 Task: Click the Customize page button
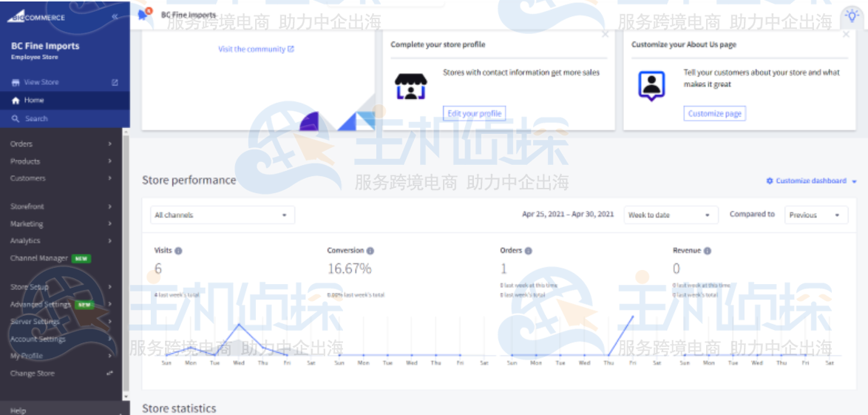tap(715, 114)
